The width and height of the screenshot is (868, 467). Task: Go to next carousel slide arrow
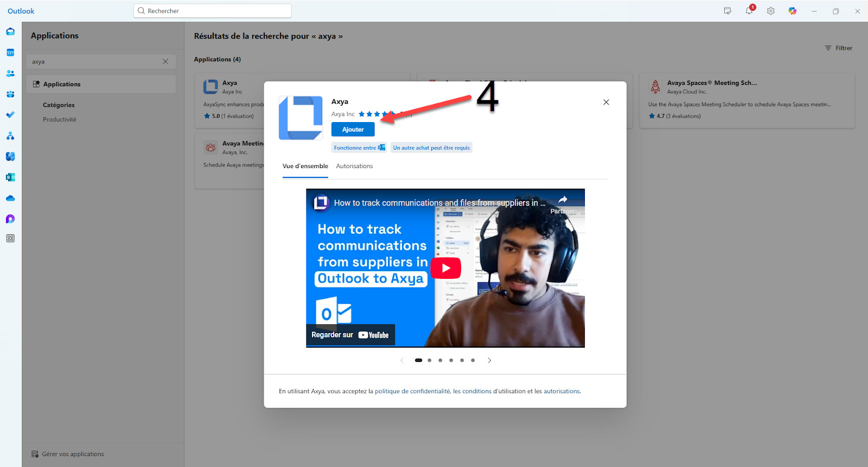tap(489, 360)
